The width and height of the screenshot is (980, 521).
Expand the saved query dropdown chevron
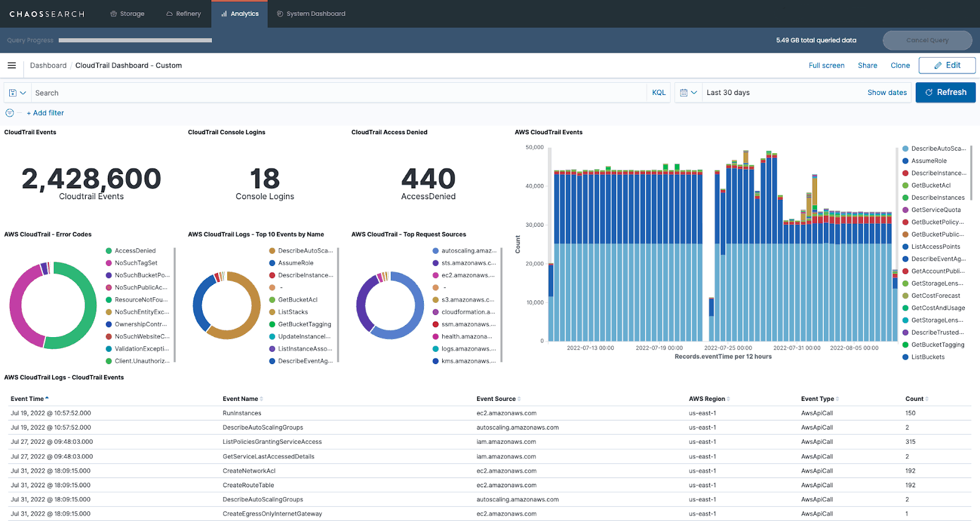point(23,93)
